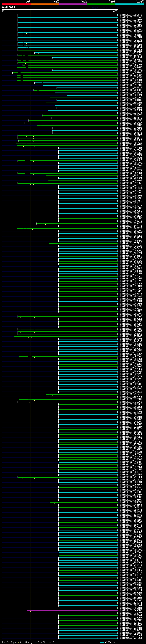The height and width of the screenshot is (644, 146).
Task: Select hit label UniRef100_Q9LWT6
Action: [131, 394]
